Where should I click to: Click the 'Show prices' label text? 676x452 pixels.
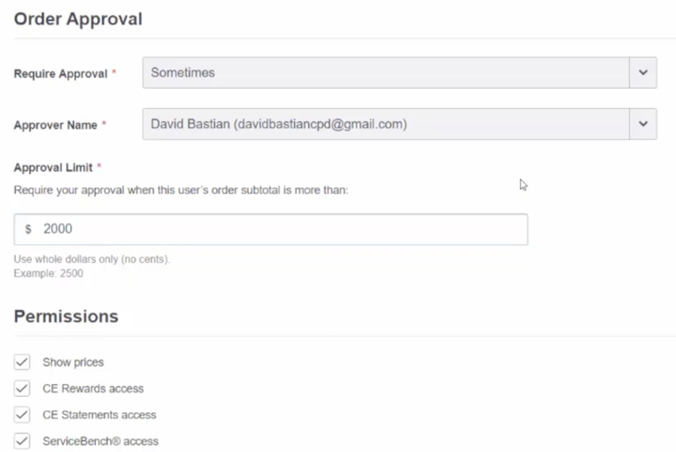[73, 362]
